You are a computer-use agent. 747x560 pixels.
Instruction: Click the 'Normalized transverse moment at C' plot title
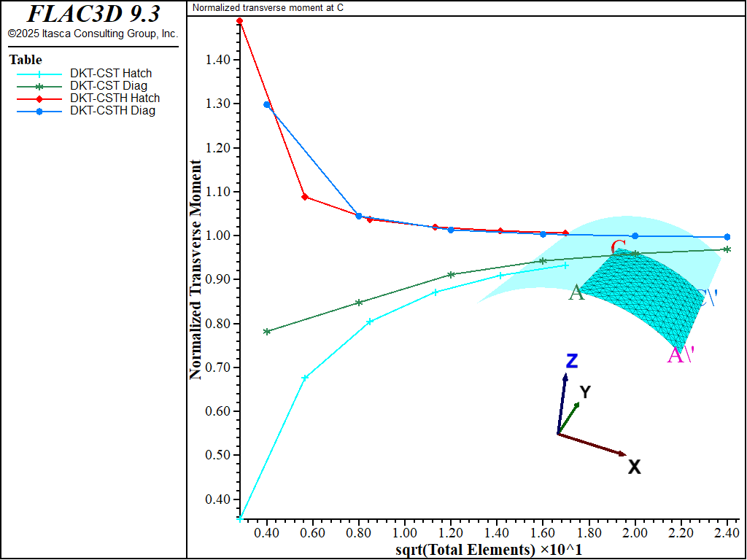[268, 7]
